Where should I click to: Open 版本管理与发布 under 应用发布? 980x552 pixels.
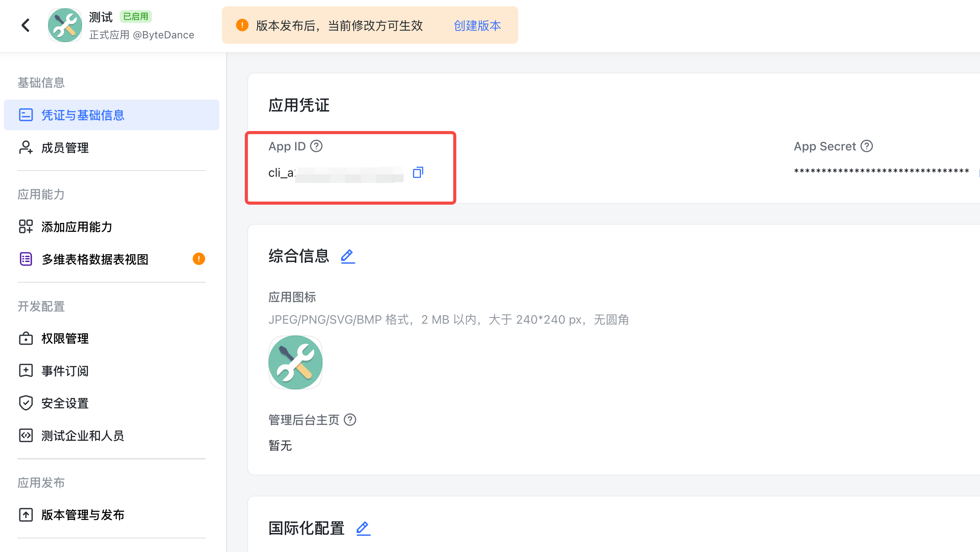click(83, 515)
